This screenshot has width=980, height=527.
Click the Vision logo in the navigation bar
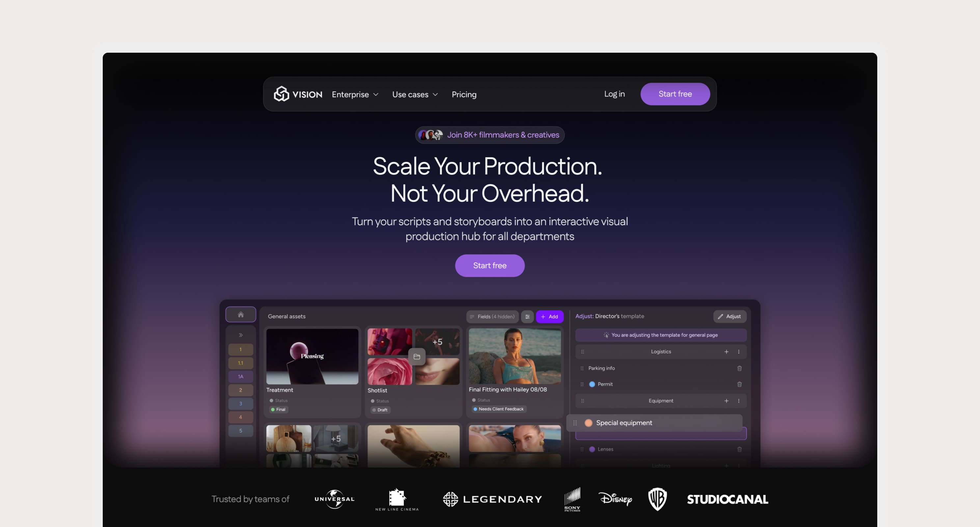tap(298, 94)
